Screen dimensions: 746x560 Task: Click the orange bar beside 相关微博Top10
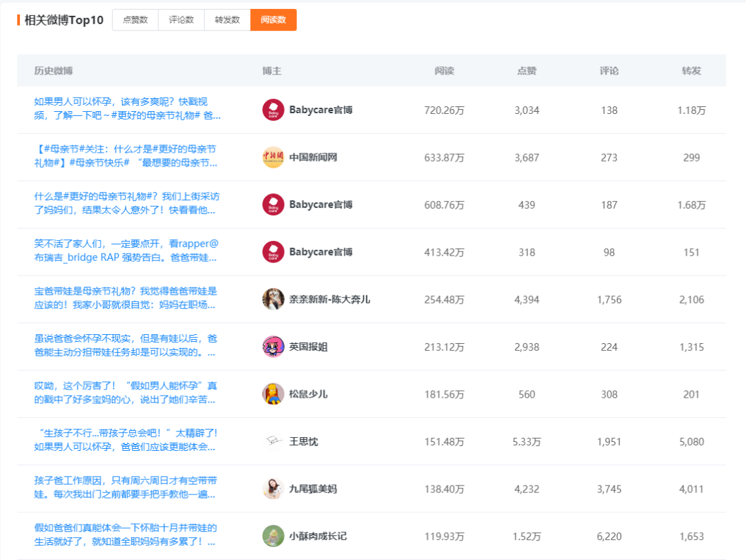click(18, 21)
